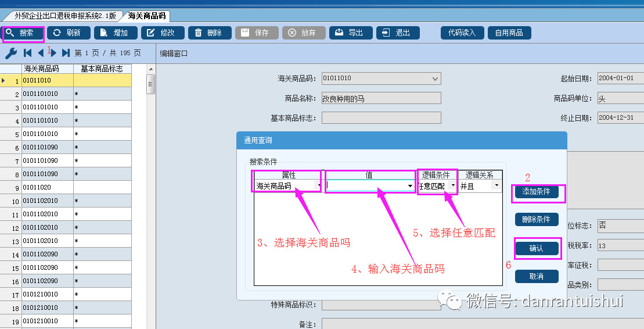This screenshot has width=644, height=329.
Task: Select the 海关商品码 tab
Action: (146, 16)
